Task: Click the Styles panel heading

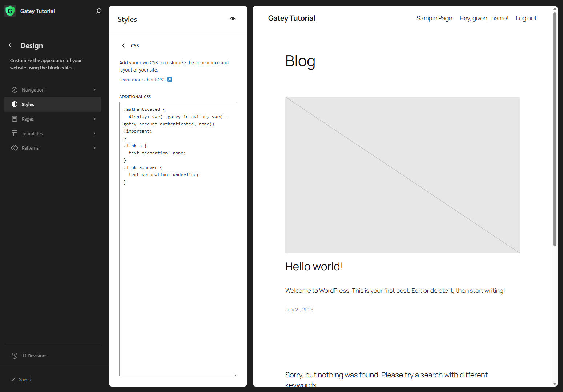Action: coord(127,19)
